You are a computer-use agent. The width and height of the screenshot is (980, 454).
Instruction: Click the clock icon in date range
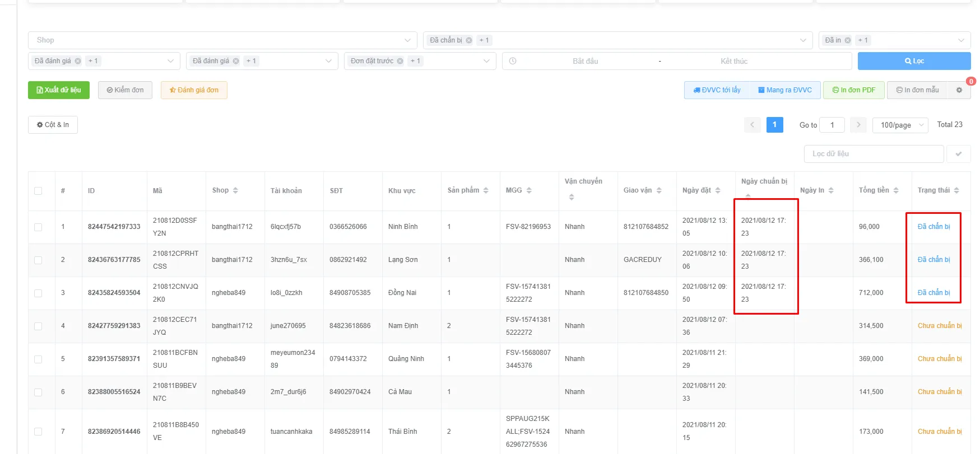[513, 61]
